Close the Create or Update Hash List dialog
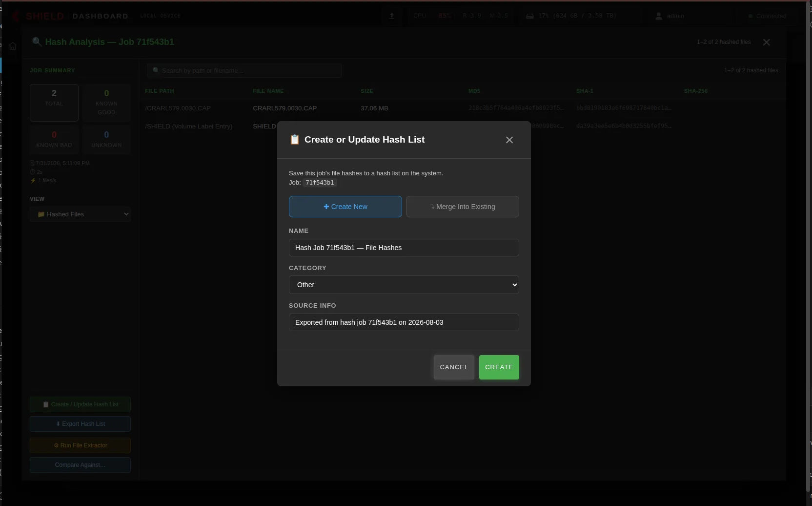 pos(509,140)
